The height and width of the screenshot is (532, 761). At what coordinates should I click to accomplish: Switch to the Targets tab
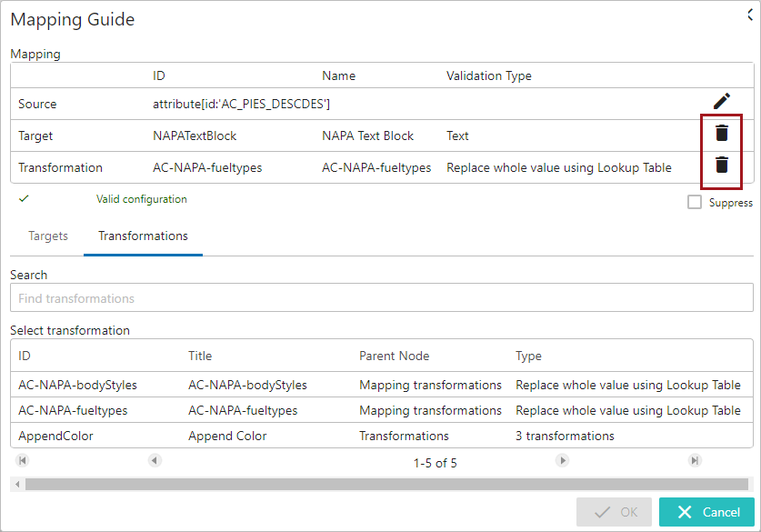[48, 236]
